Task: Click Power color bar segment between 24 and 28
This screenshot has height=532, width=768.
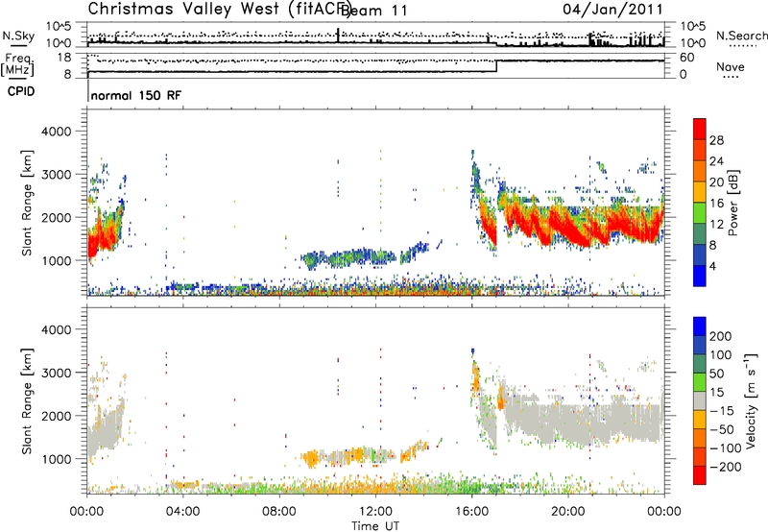Action: (700, 151)
